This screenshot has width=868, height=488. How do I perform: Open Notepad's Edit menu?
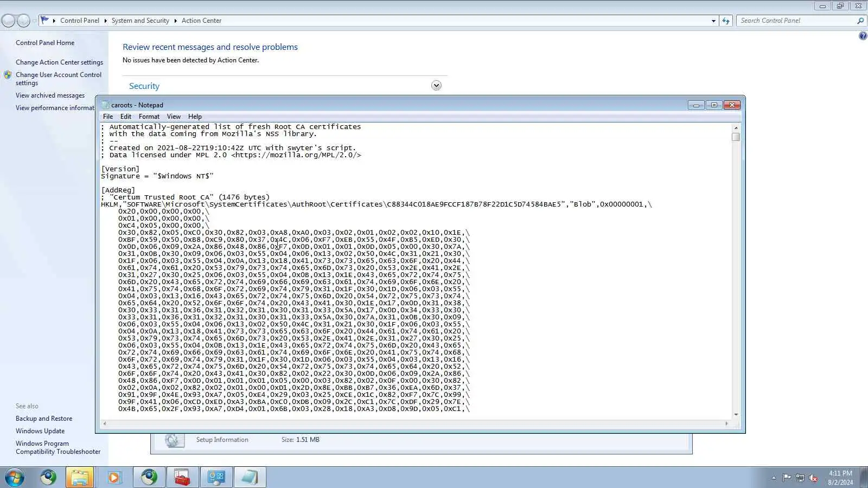coord(126,117)
